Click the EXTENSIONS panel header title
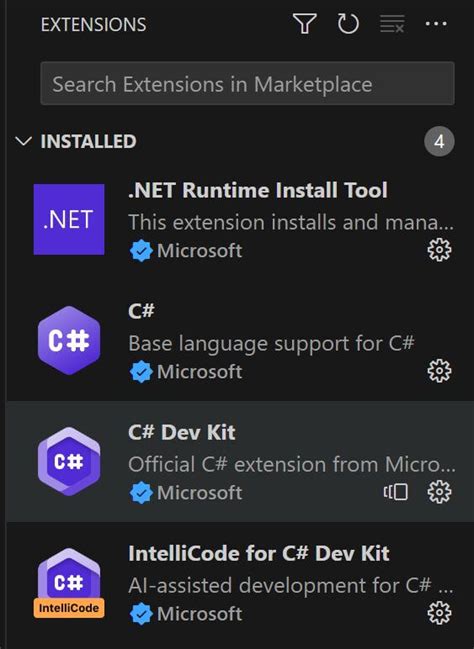This screenshot has width=474, height=649. pyautogui.click(x=94, y=24)
